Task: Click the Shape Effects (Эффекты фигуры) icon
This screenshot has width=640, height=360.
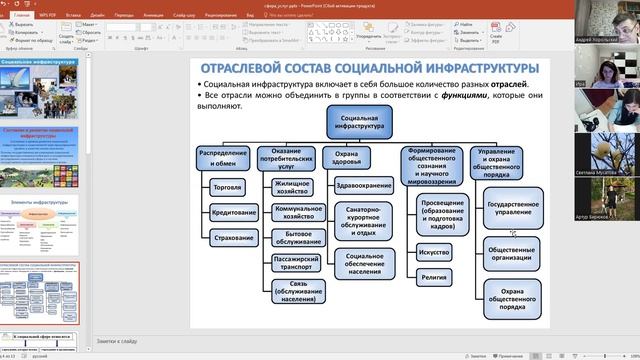Action: point(407,40)
